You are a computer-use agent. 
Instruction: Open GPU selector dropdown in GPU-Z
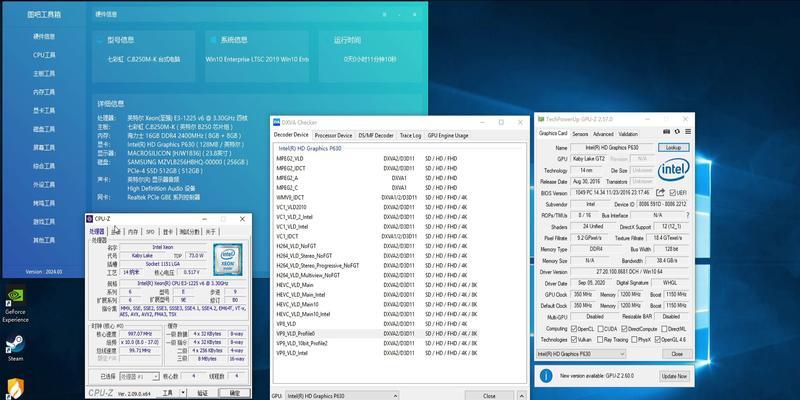click(581, 354)
